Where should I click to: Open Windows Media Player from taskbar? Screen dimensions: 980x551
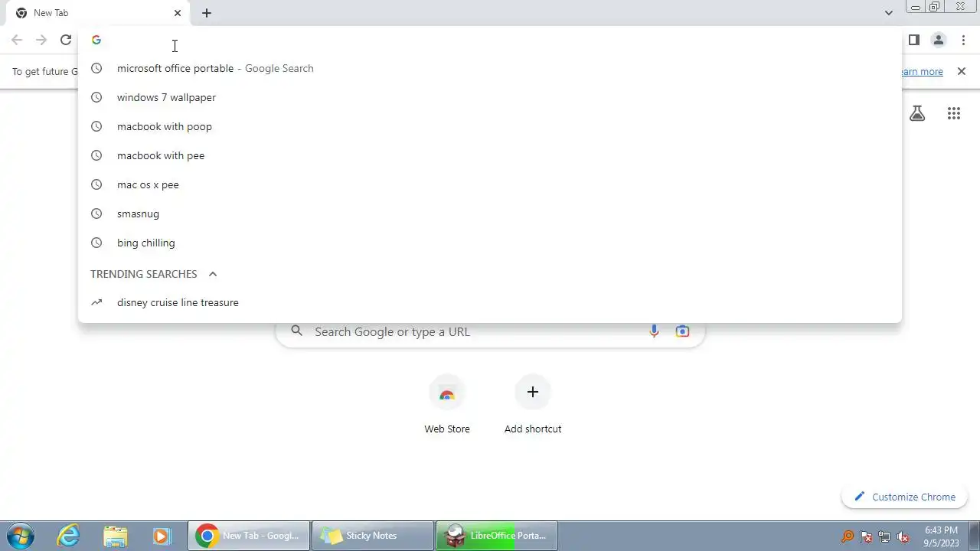pyautogui.click(x=161, y=536)
